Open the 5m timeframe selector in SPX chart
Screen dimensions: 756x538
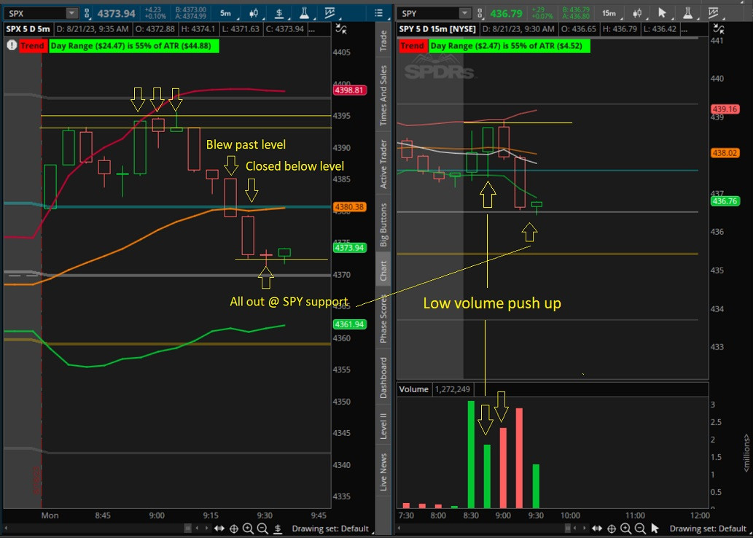click(226, 13)
